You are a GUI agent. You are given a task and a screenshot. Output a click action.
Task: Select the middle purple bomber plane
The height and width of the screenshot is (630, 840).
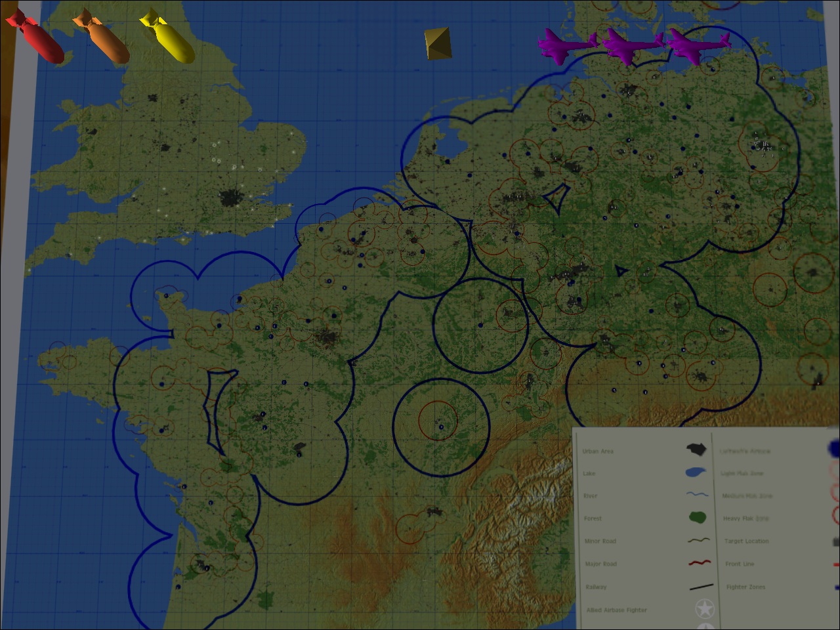[x=633, y=45]
